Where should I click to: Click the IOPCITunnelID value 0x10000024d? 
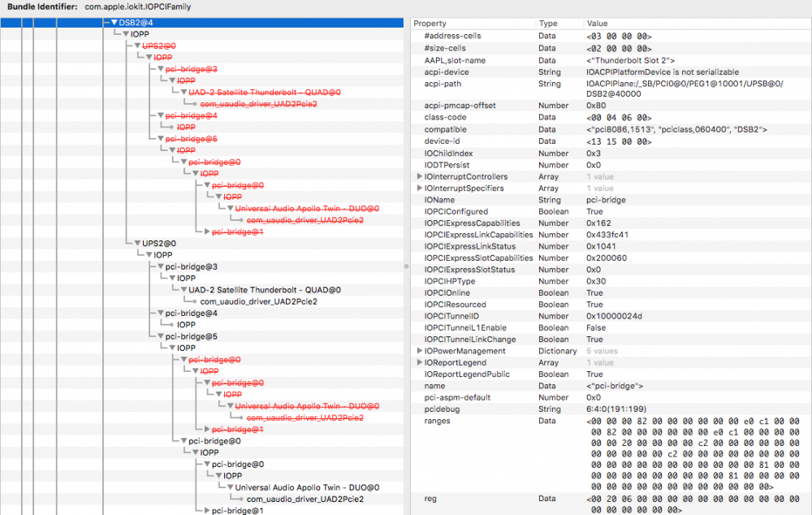(x=614, y=316)
